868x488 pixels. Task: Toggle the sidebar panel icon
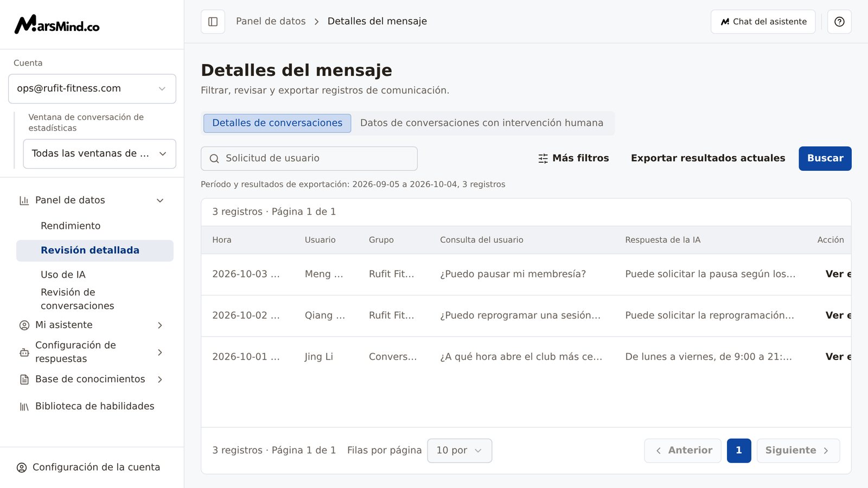click(x=213, y=22)
